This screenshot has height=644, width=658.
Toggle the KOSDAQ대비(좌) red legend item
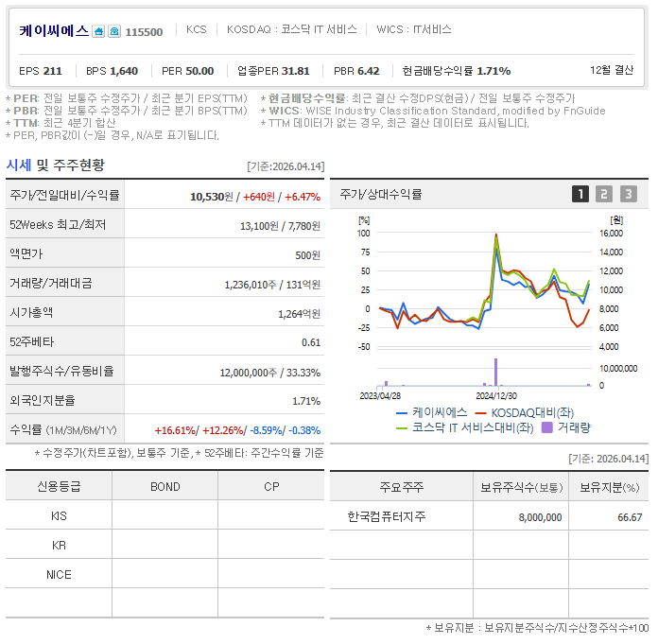(525, 413)
